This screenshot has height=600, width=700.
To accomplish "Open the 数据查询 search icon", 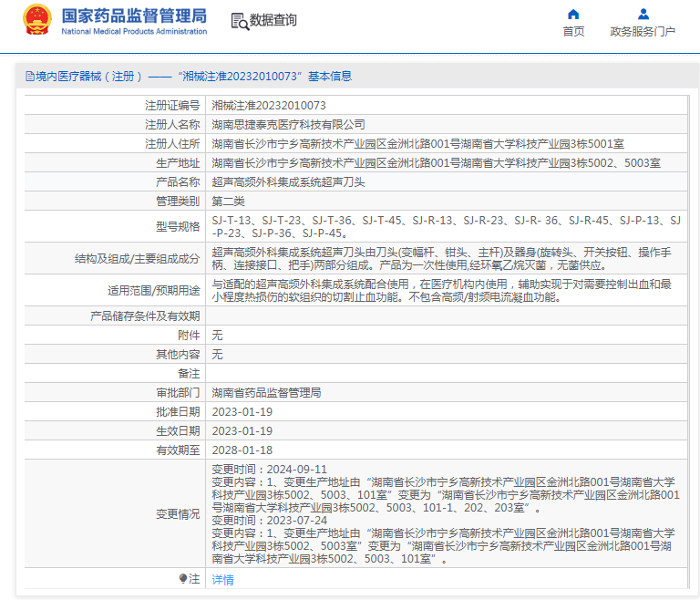I will [240, 21].
